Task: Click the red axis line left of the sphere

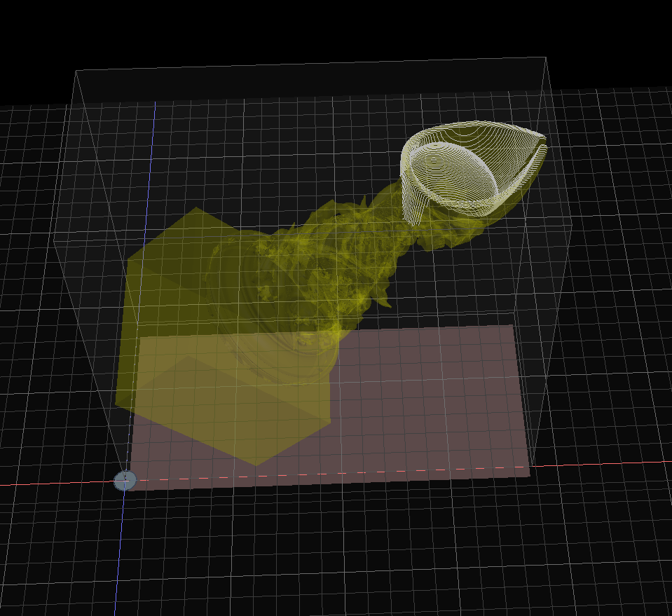Action: pyautogui.click(x=56, y=484)
